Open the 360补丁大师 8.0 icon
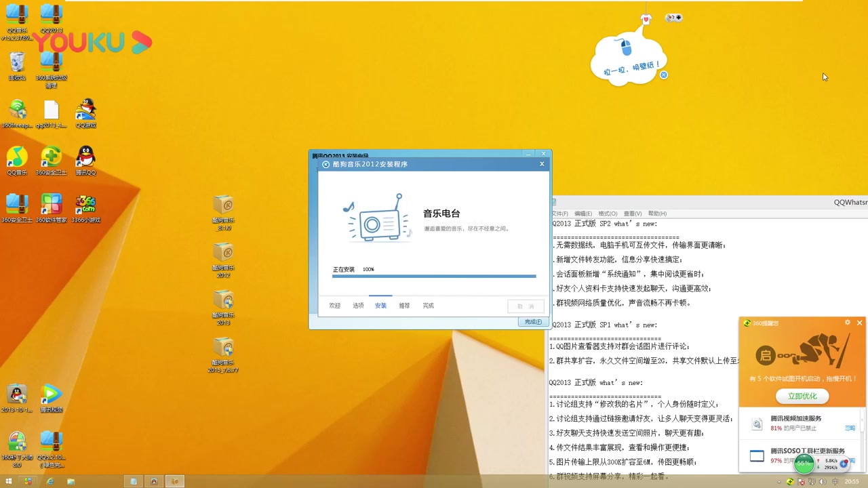 tap(17, 449)
